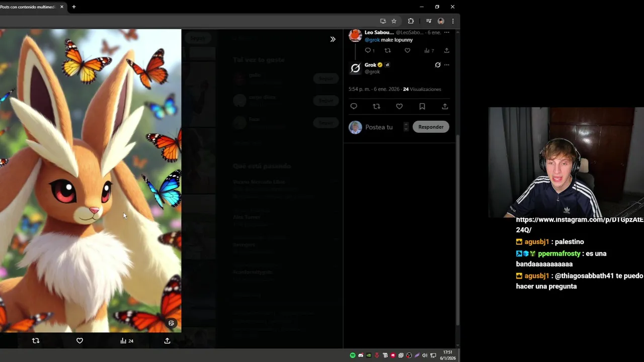
Task: Select the 'Posts con contenido multimedia' tab
Action: (30, 7)
